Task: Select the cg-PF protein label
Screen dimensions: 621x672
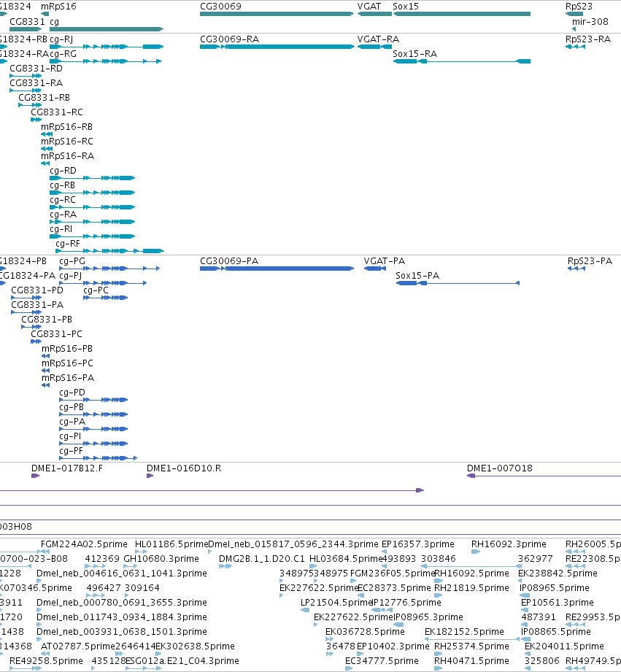Action: (71, 451)
